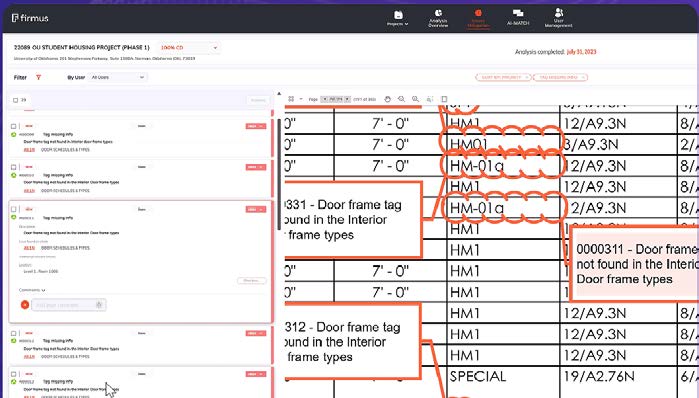This screenshot has height=398, width=699.
Task: Open OPEN status dropdown on card above expanded card
Action: point(255,167)
